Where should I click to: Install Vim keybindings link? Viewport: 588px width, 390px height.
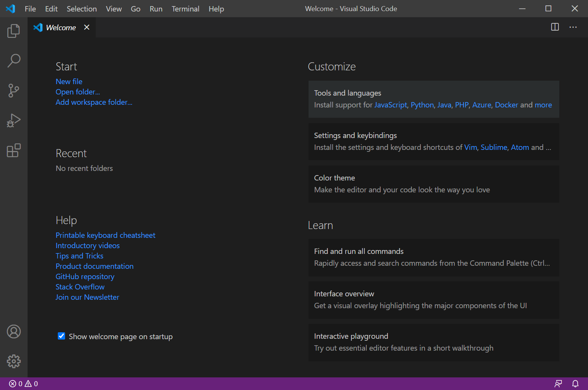(x=470, y=147)
